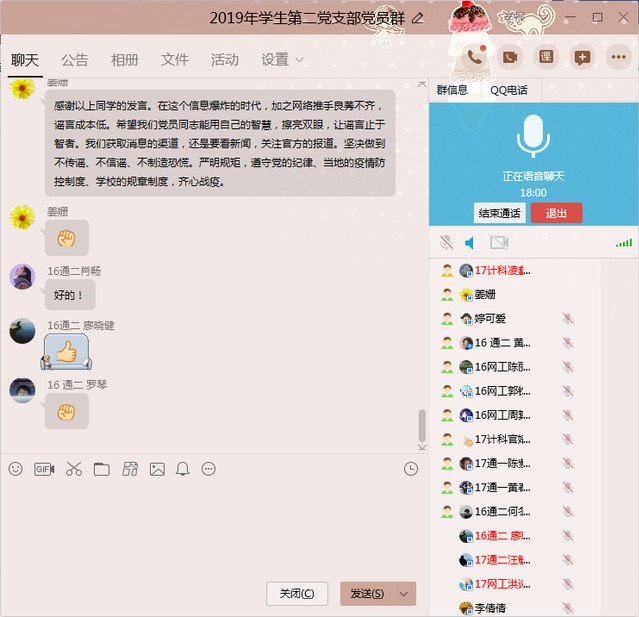The width and height of the screenshot is (639, 617).
Task: Click the red 退出 button
Action: 556,213
